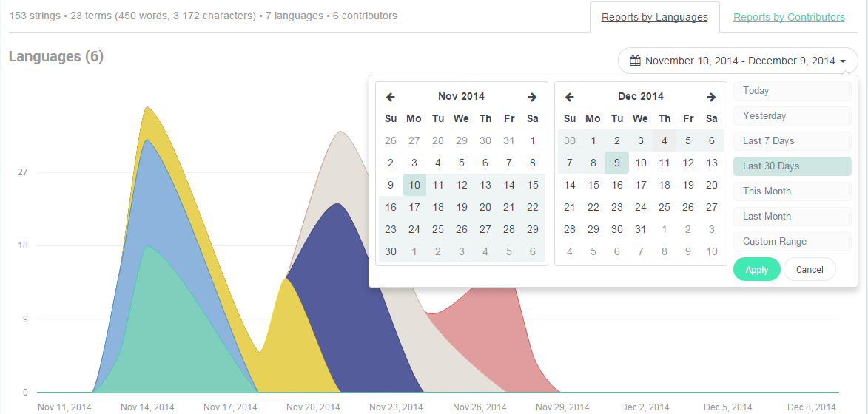Select December 16 in Dec 2014 calendar

616,185
